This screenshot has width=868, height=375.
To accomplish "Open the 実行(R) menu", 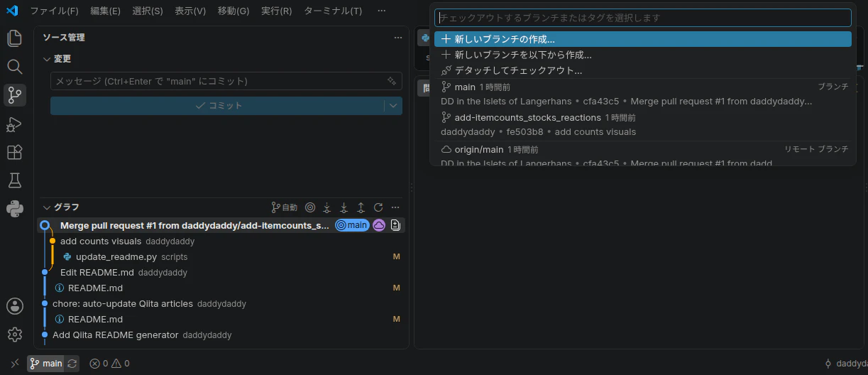I will tap(277, 11).
